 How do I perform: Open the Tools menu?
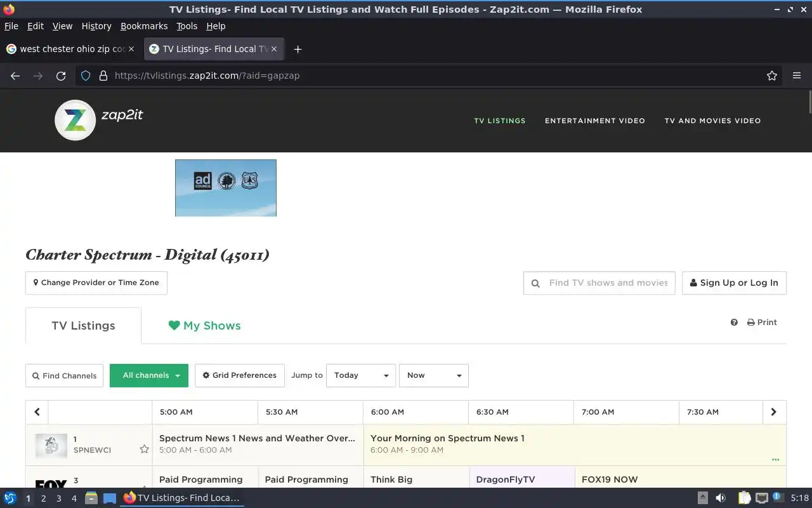point(187,26)
